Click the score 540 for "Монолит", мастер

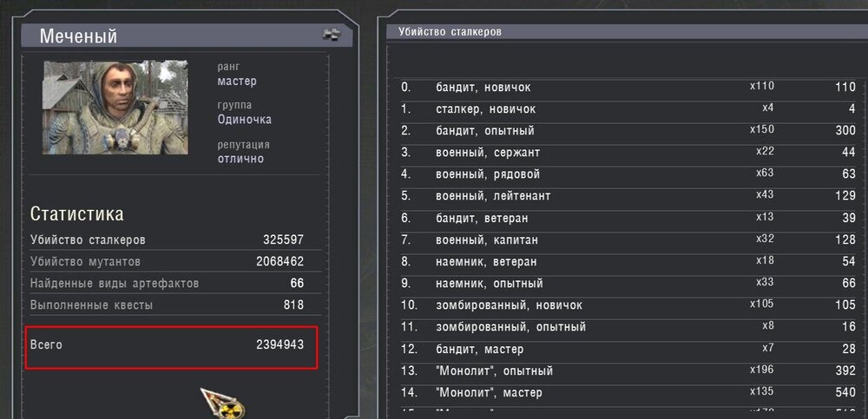click(x=845, y=393)
